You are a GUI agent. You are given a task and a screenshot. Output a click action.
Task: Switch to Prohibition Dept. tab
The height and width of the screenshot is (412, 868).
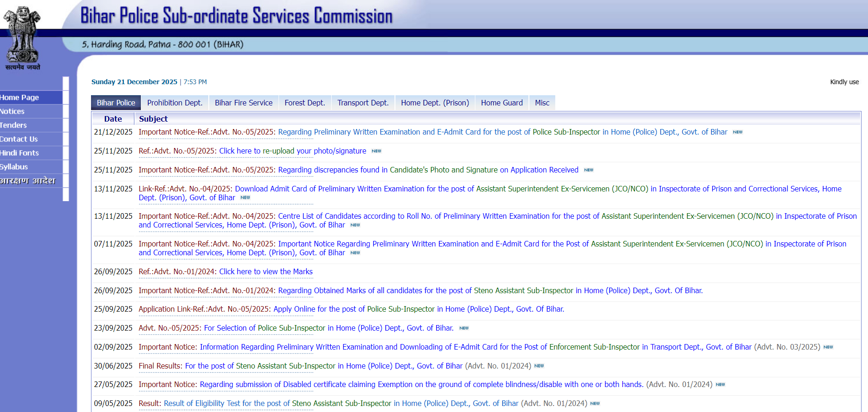(x=175, y=103)
